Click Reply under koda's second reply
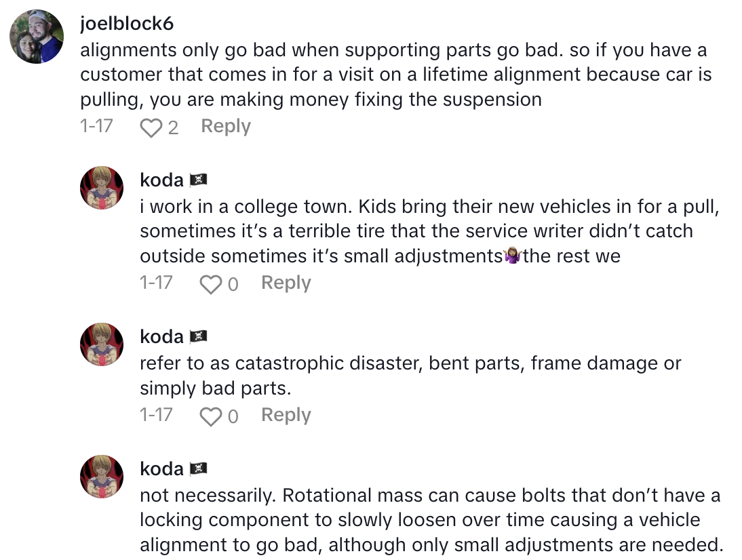The width and height of the screenshot is (742, 560). (x=286, y=415)
